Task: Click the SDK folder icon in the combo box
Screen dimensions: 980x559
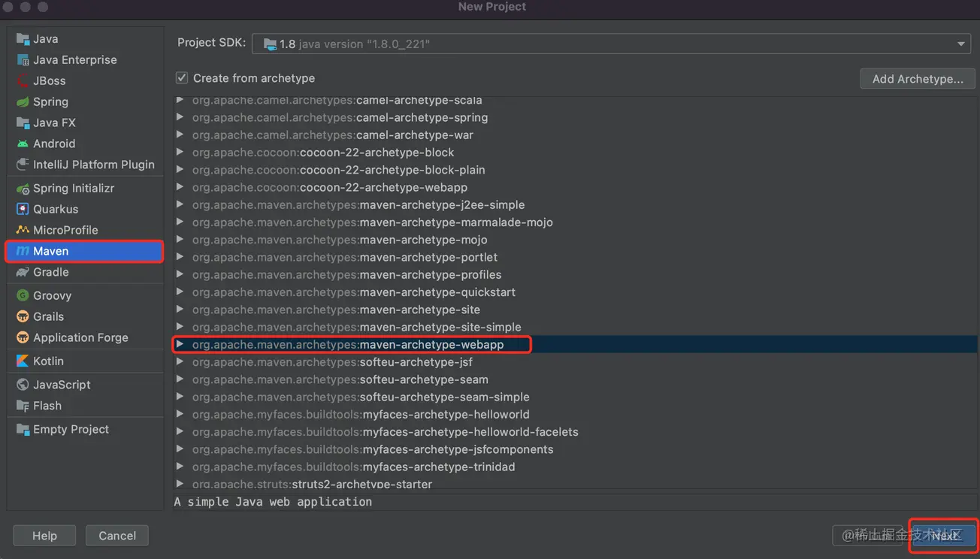Action: [x=270, y=44]
